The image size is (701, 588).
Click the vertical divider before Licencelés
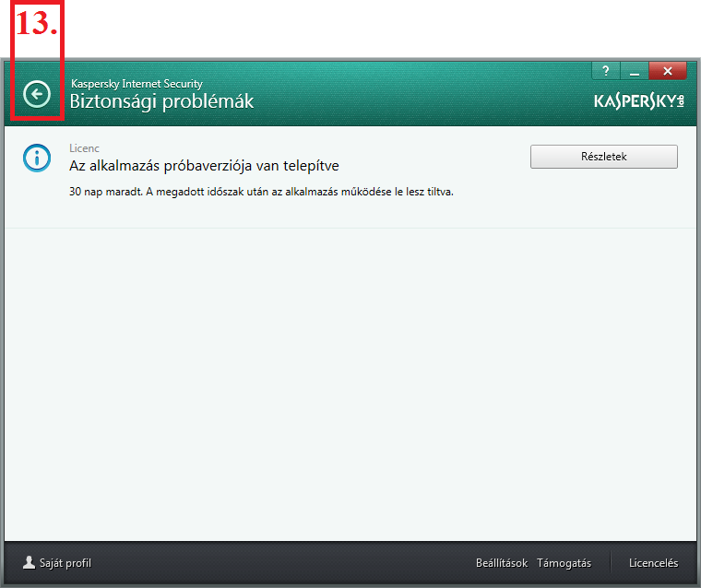tap(611, 562)
